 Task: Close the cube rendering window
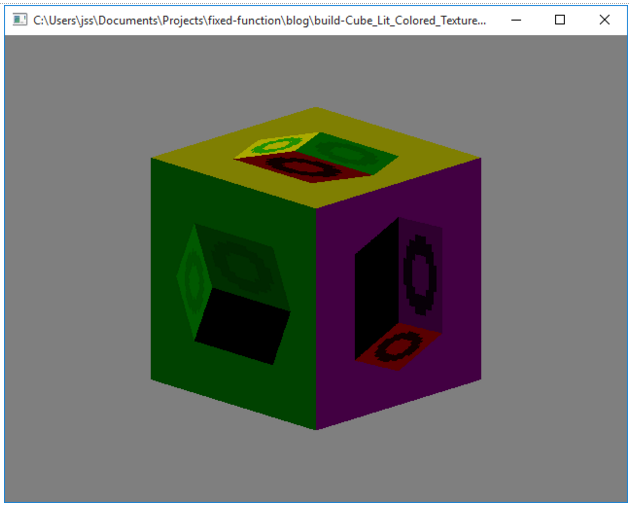604,20
